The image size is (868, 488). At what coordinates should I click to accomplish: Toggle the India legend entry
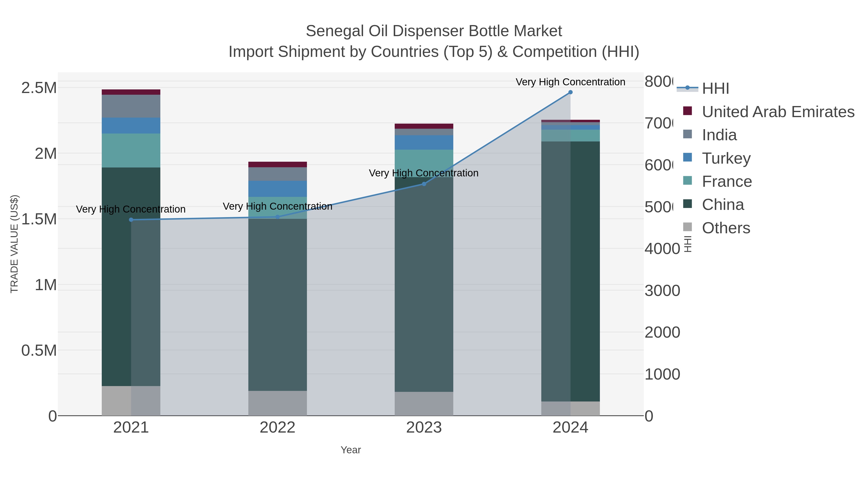click(x=710, y=135)
